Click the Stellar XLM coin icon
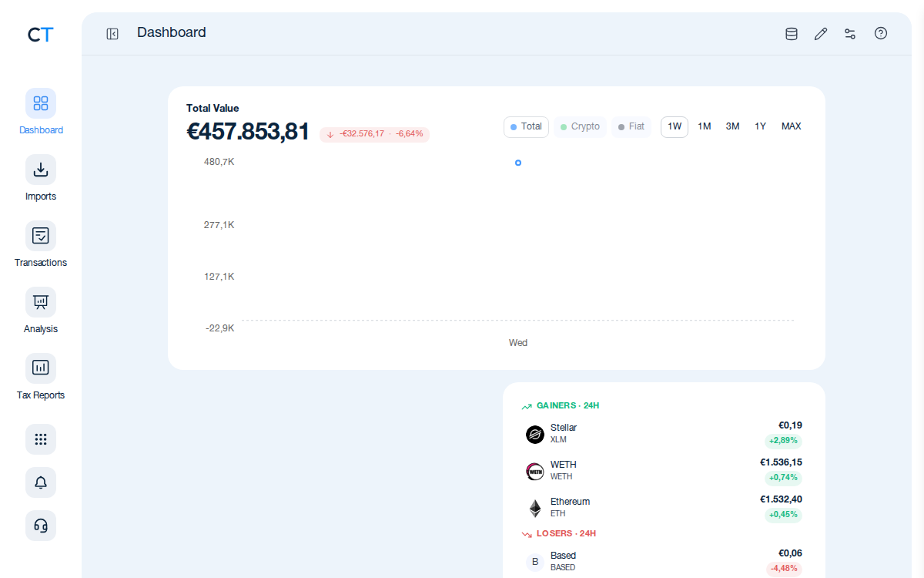 click(535, 435)
